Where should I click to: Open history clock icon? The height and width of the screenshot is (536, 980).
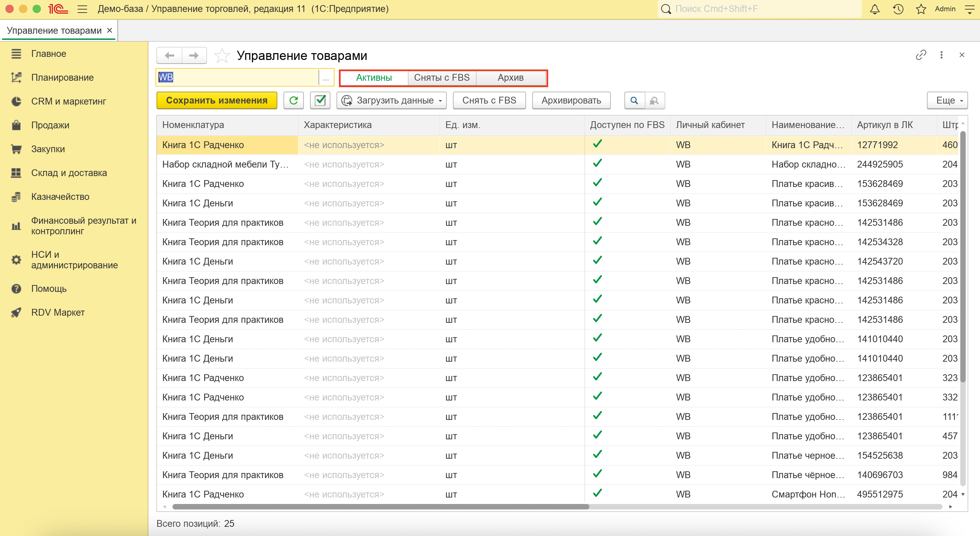898,9
